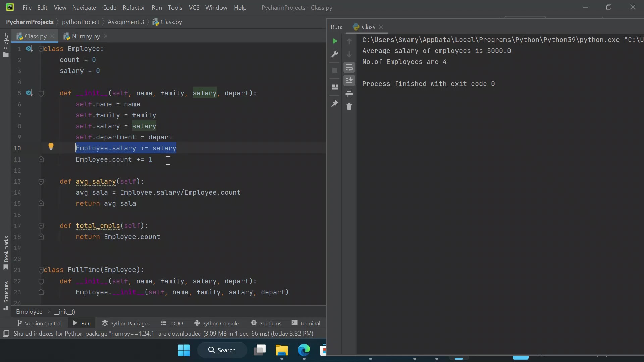Collapse the __init__ method fold on line 5
Screen dimensions: 644x362
point(41,93)
